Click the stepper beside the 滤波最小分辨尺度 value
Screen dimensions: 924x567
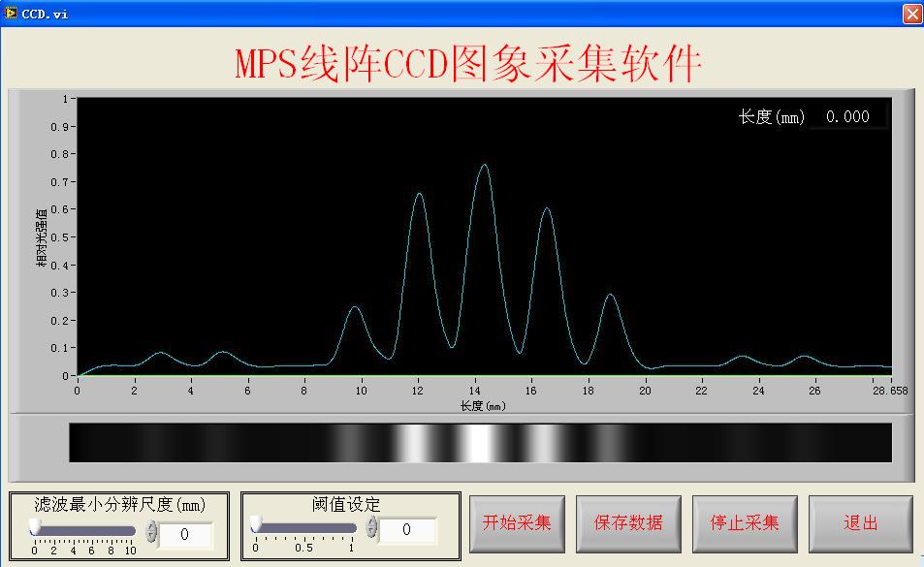pos(151,531)
